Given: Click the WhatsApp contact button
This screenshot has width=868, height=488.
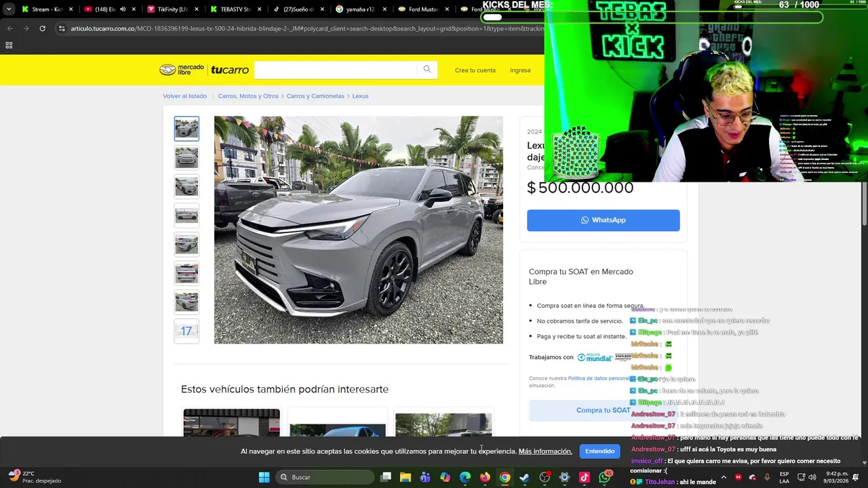Looking at the screenshot, I should 603,220.
